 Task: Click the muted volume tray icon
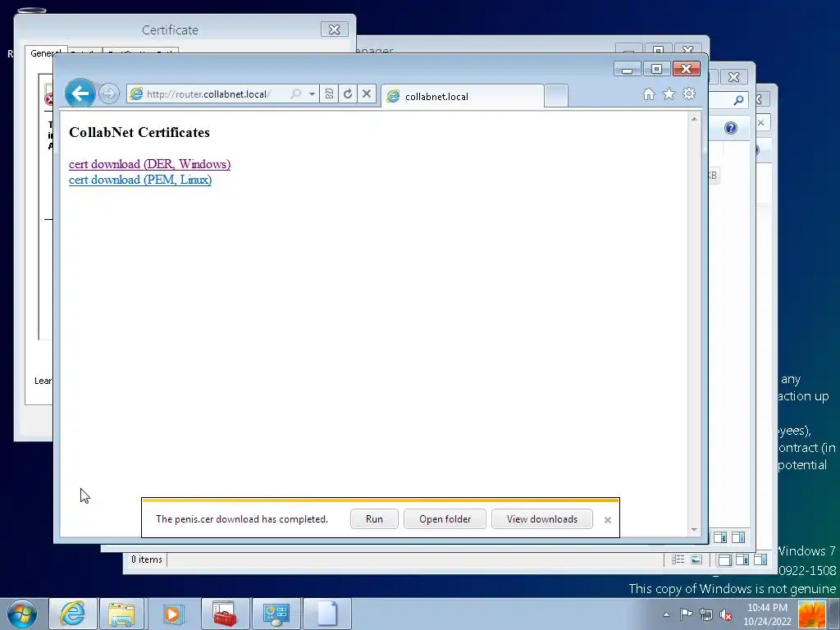pos(727,614)
